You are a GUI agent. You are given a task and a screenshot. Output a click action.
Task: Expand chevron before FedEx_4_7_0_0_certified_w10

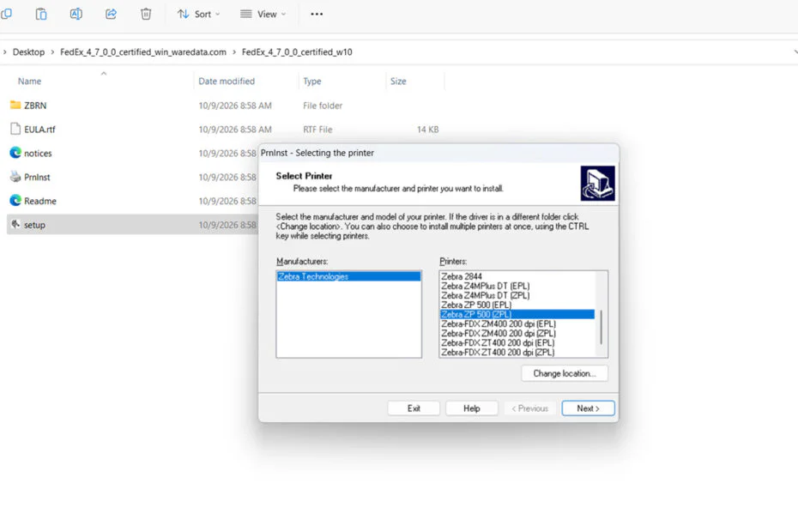pos(234,52)
